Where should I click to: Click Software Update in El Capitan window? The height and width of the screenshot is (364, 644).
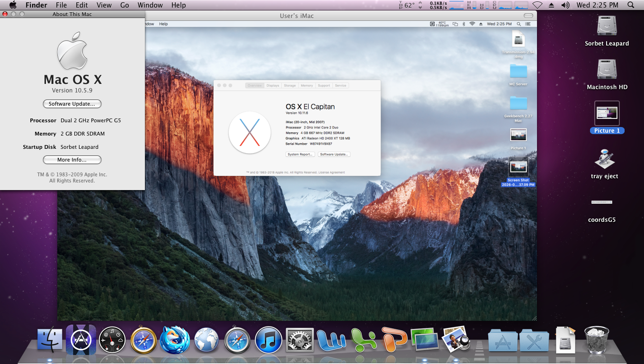[x=334, y=154]
